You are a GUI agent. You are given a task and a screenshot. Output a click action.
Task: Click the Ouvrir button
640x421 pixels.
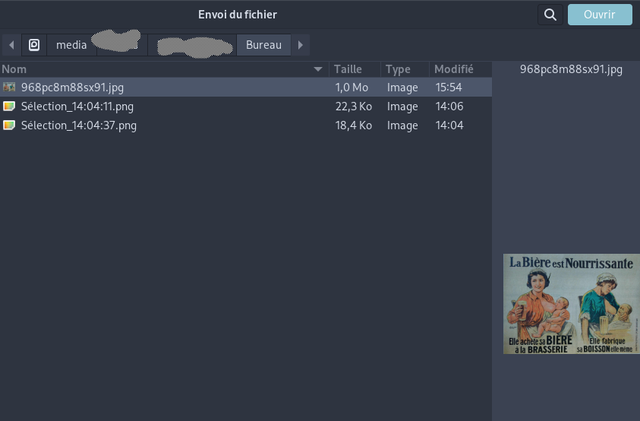click(x=600, y=15)
